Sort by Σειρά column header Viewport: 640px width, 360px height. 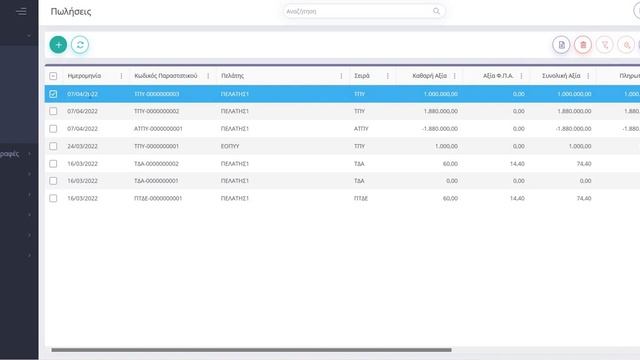(x=362, y=76)
